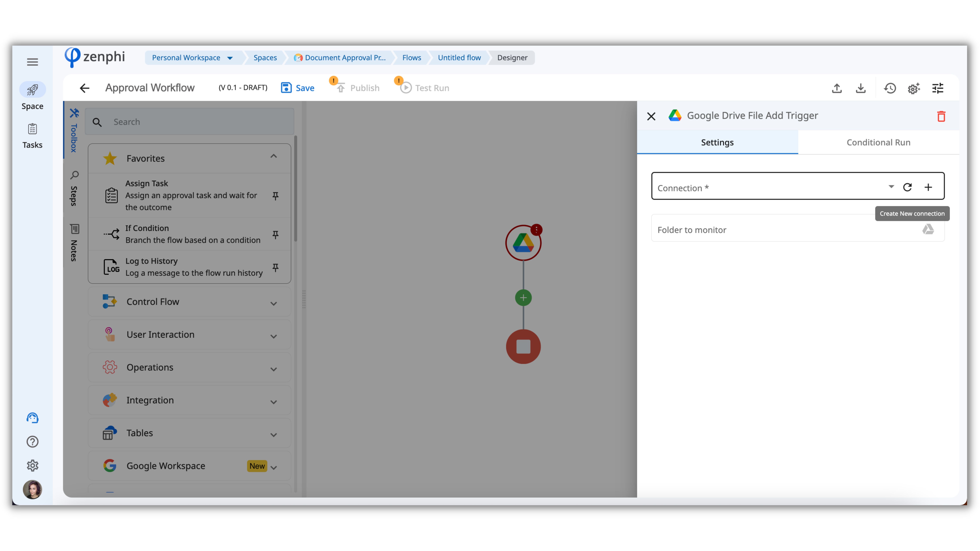Add a step with green plus node
The image size is (980, 551).
click(x=523, y=298)
